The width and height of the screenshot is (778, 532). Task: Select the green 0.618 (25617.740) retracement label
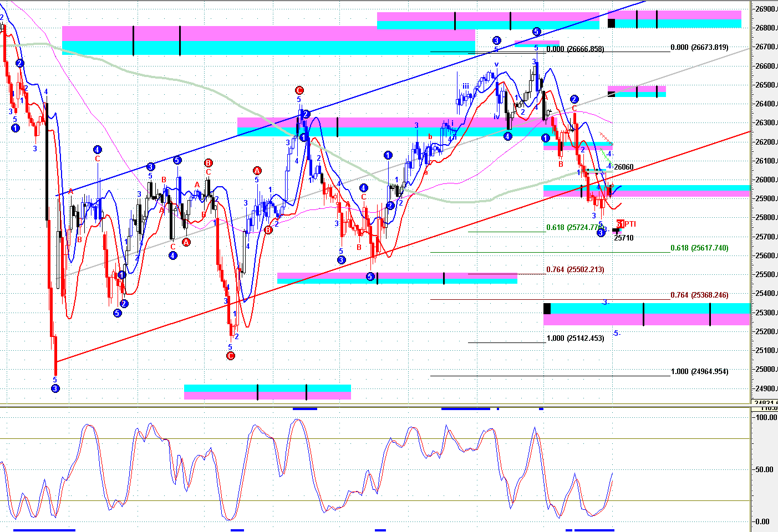(699, 248)
